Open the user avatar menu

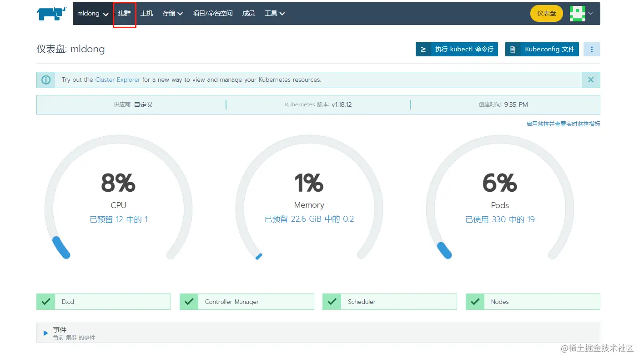pyautogui.click(x=578, y=14)
